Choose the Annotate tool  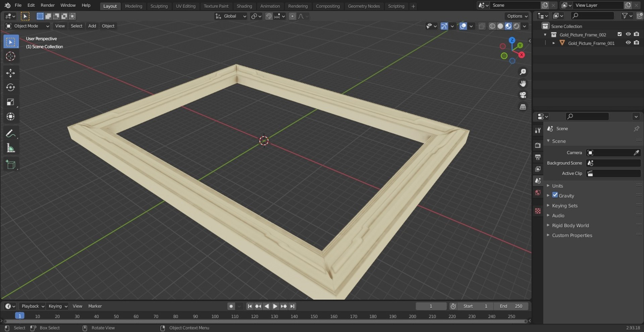11,133
